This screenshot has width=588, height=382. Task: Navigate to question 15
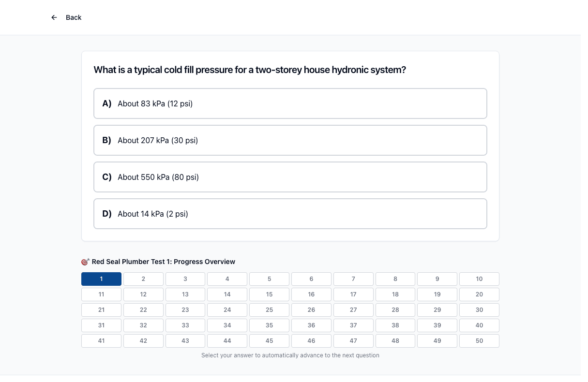(x=270, y=294)
